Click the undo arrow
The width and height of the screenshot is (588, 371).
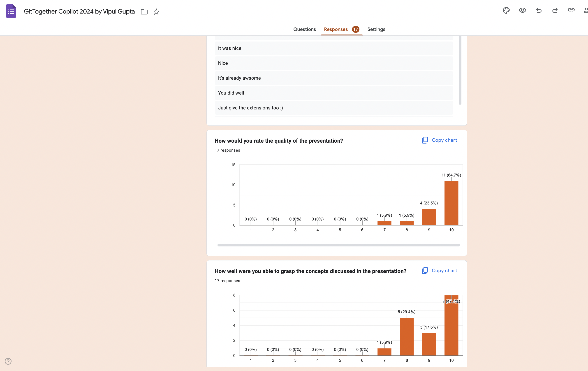click(539, 10)
